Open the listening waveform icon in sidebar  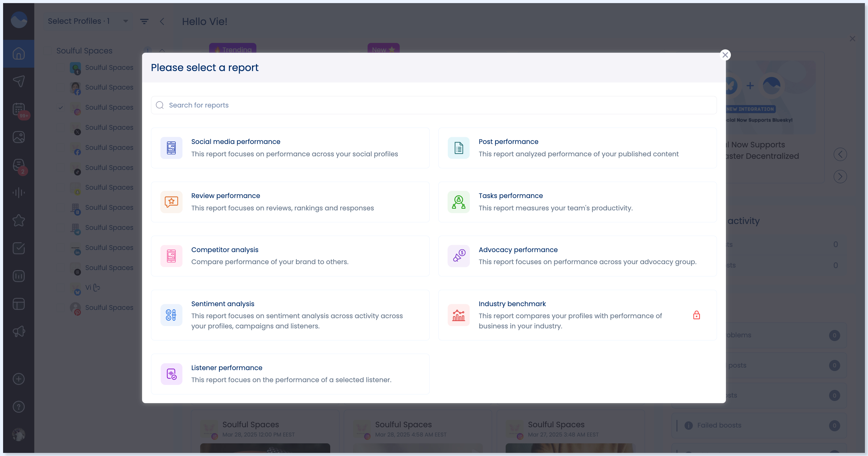19,192
